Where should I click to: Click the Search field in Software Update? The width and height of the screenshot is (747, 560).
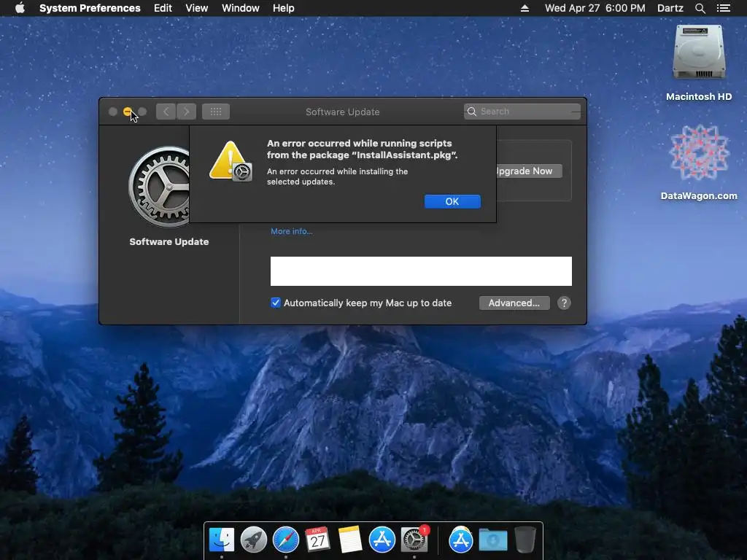pyautogui.click(x=522, y=112)
